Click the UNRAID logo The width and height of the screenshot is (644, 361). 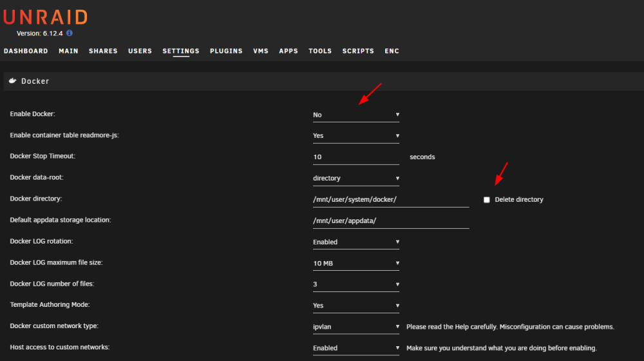click(46, 17)
